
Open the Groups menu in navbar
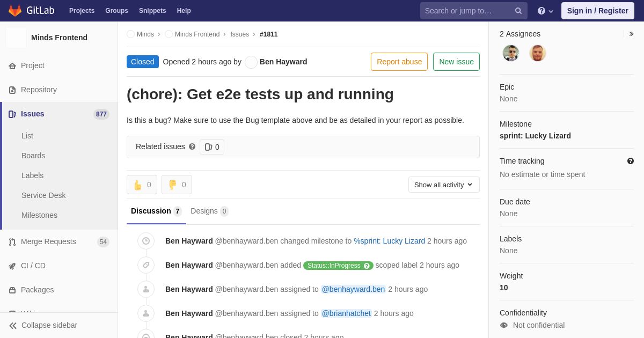[x=116, y=11]
